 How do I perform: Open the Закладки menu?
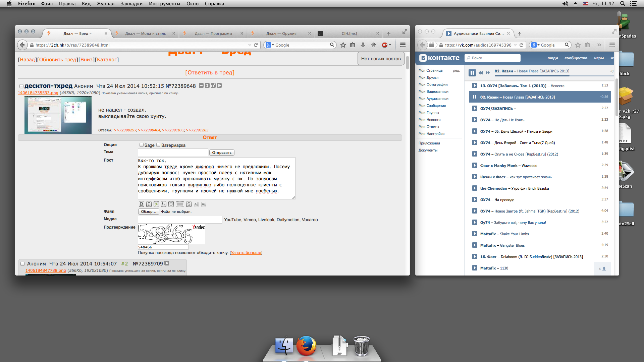tap(131, 4)
